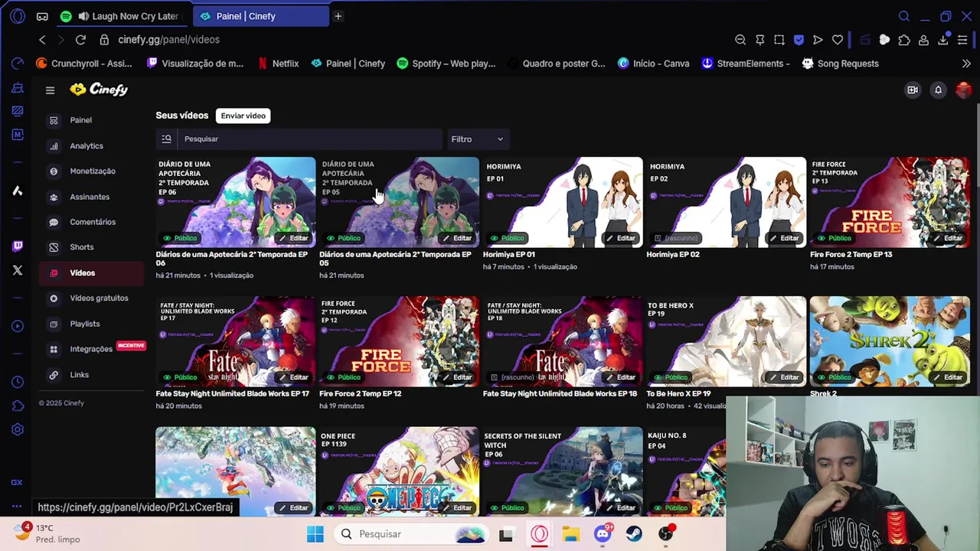Click the pin icon in browser toolbar

click(759, 40)
